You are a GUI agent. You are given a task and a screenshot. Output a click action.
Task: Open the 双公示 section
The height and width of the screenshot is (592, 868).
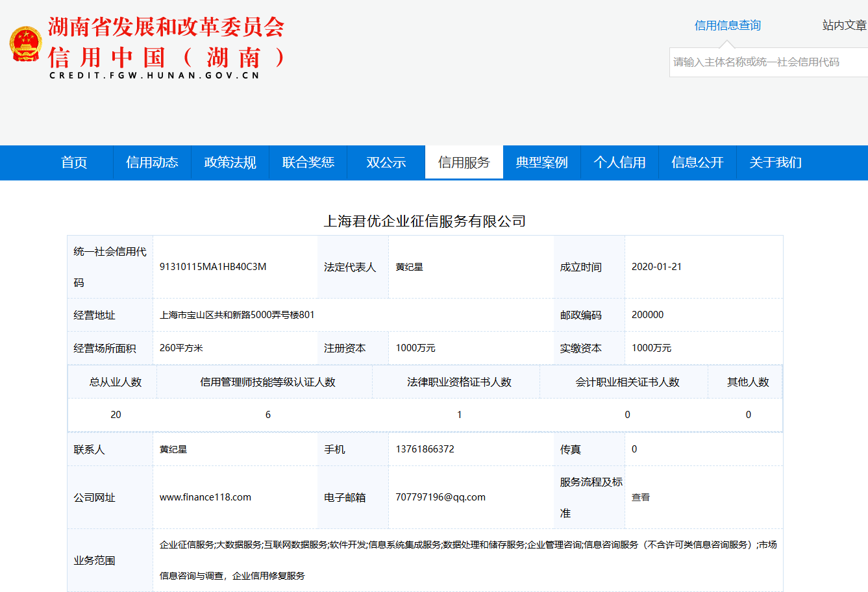point(386,162)
